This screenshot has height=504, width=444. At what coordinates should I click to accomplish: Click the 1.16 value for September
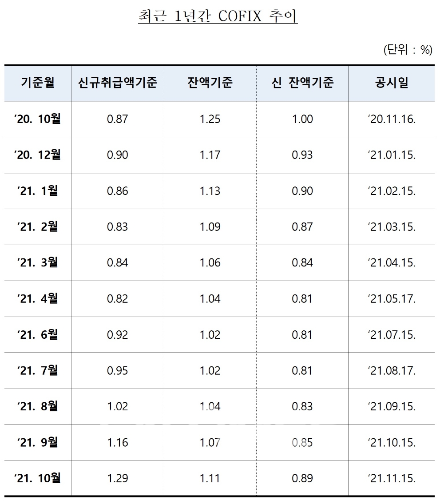click(x=117, y=442)
